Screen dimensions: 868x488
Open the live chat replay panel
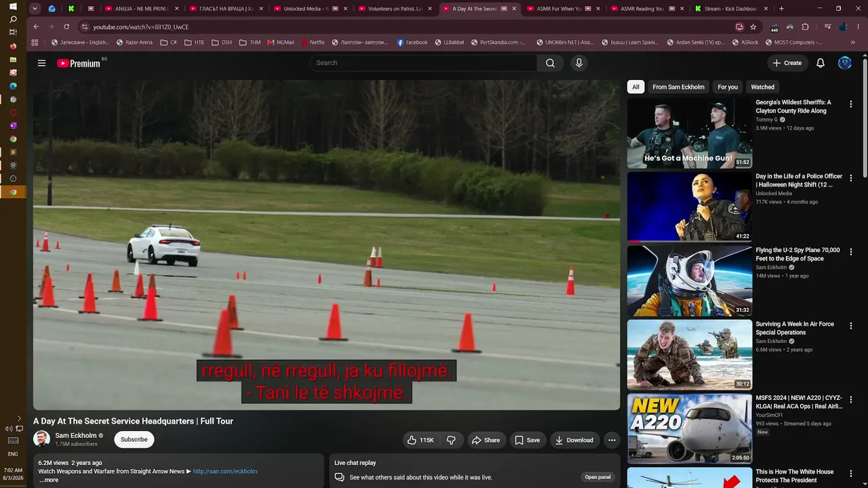(x=597, y=477)
